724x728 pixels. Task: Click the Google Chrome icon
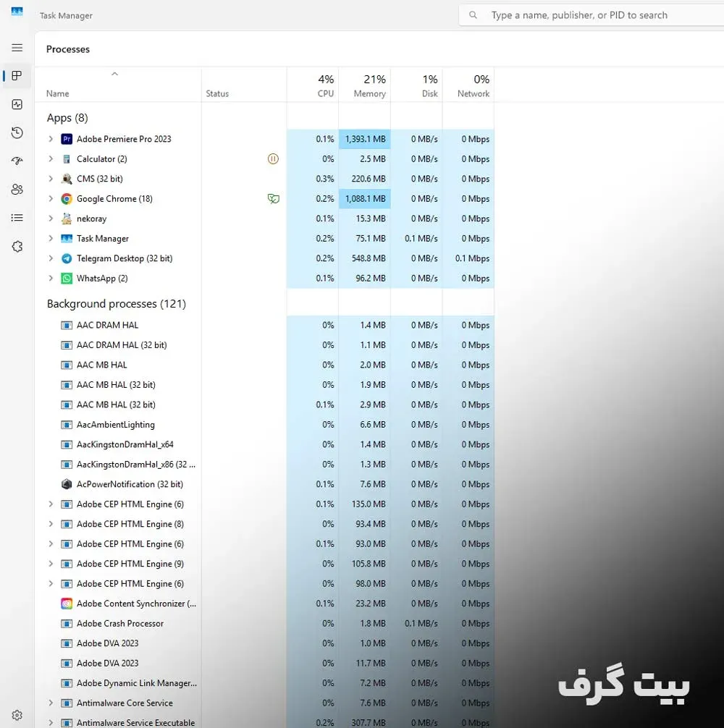click(x=67, y=199)
